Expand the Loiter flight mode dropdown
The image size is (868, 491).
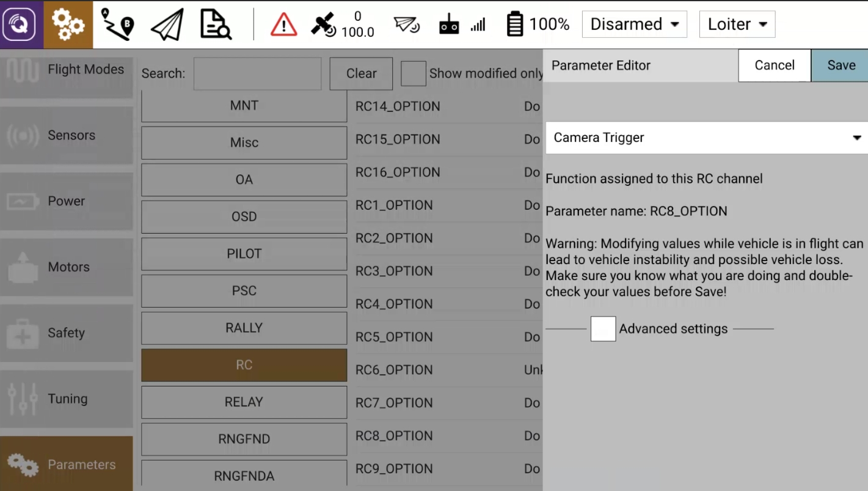click(x=737, y=24)
